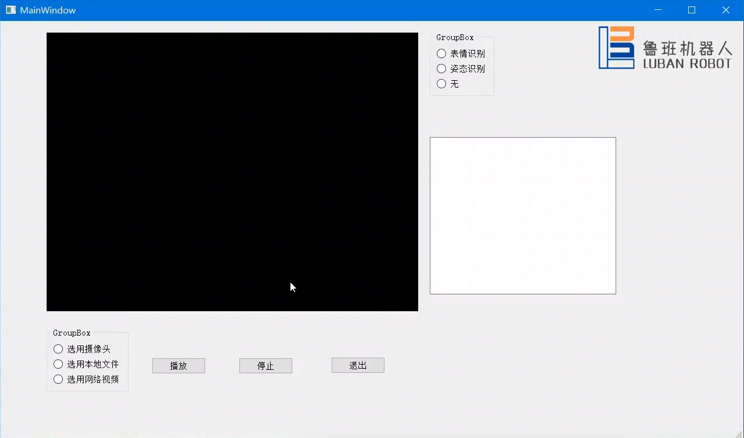Click the 退出 exit button
Viewport: 744px width, 438px height.
pos(358,365)
